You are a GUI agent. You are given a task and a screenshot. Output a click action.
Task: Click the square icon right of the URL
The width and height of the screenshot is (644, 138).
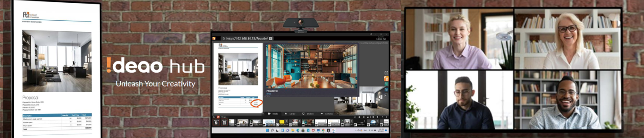(271, 39)
